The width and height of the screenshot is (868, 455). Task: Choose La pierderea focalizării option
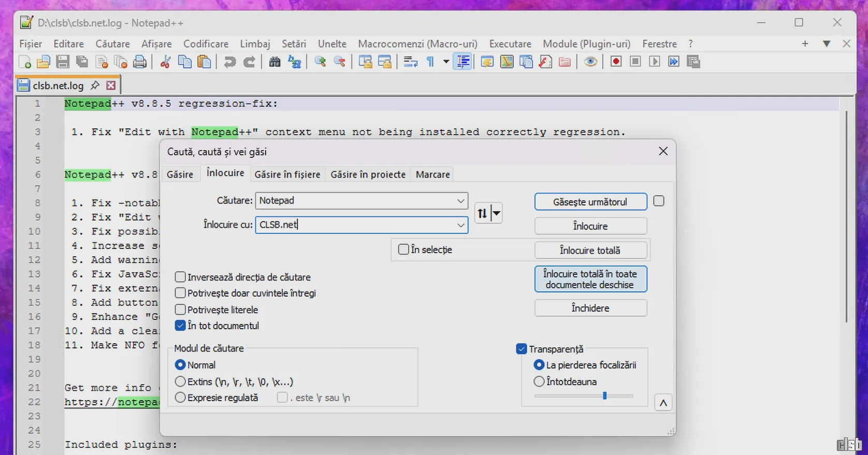(539, 365)
